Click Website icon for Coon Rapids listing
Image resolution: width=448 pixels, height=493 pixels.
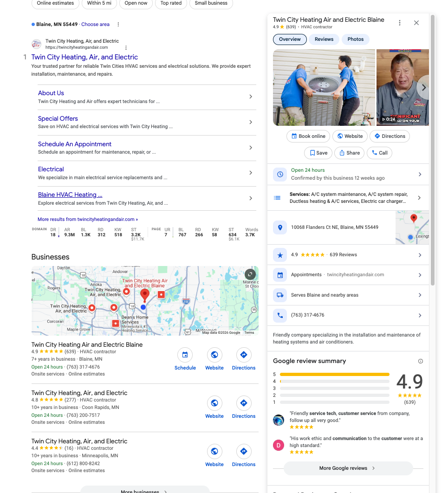pyautogui.click(x=214, y=403)
